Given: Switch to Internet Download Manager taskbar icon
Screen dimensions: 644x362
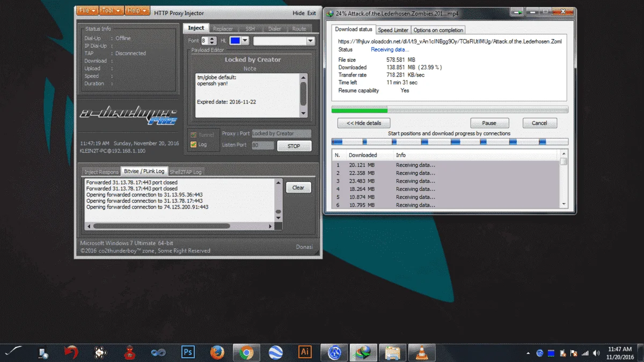Looking at the screenshot, I should pyautogui.click(x=363, y=352).
